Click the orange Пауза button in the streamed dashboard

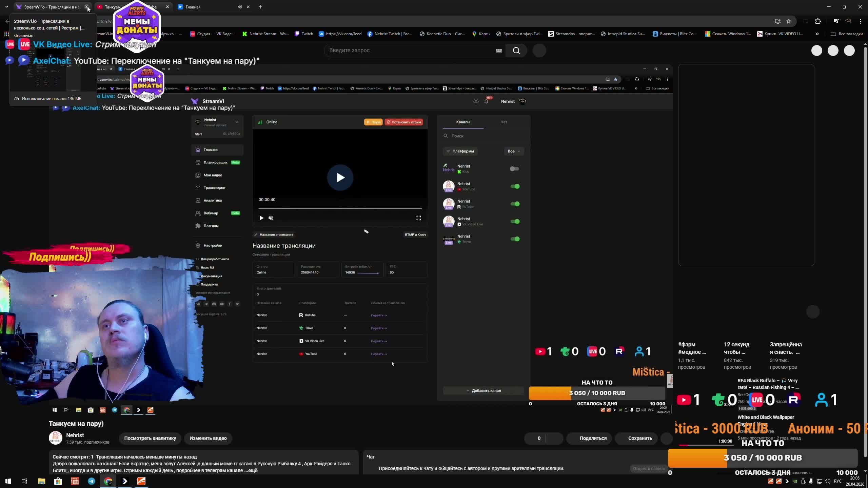(373, 122)
